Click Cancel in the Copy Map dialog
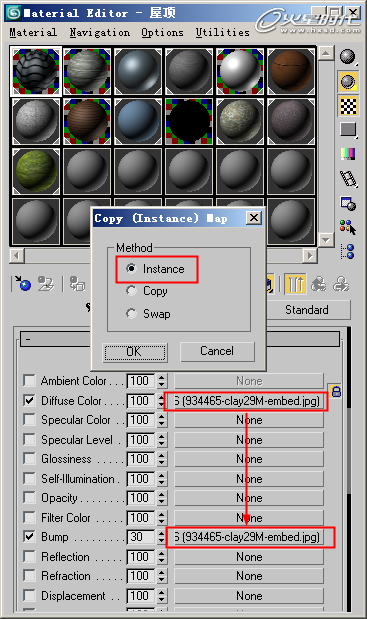 coord(217,351)
